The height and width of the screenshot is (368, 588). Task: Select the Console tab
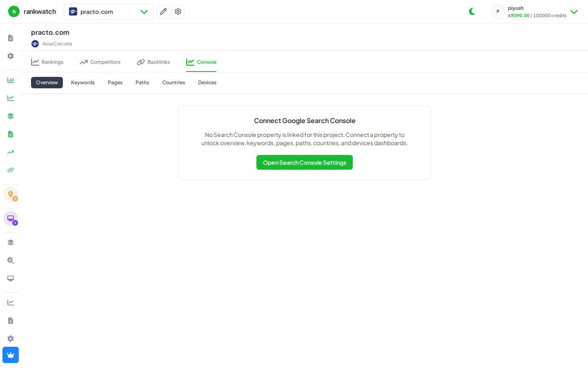click(201, 62)
